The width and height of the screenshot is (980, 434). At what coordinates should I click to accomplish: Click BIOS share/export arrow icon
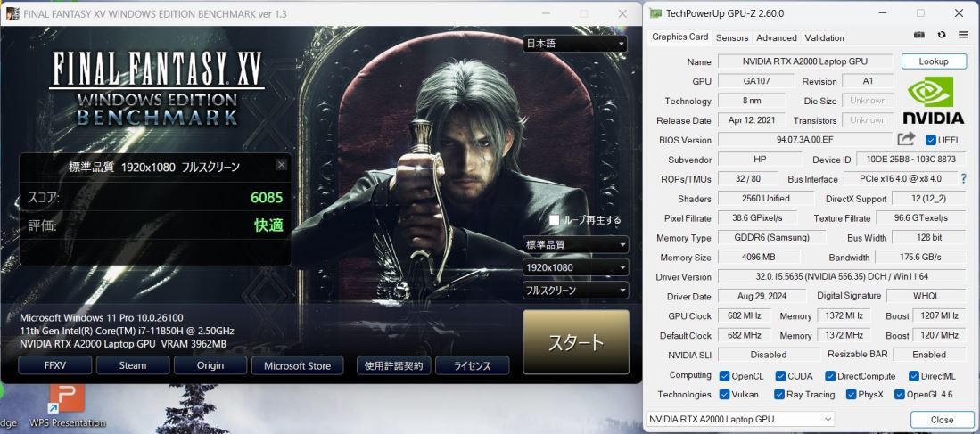[x=906, y=139]
